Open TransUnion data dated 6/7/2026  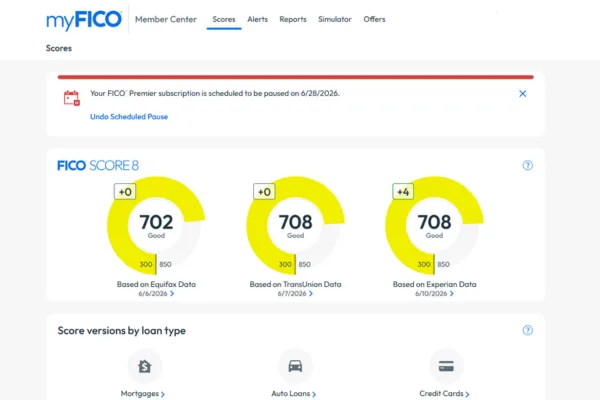click(295, 294)
